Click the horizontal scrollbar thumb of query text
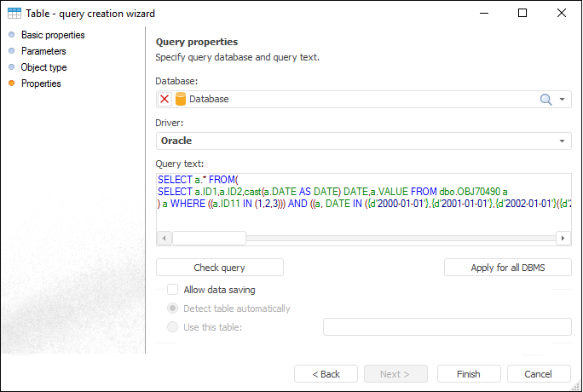Screen dimensions: 583x392 [x=210, y=239]
